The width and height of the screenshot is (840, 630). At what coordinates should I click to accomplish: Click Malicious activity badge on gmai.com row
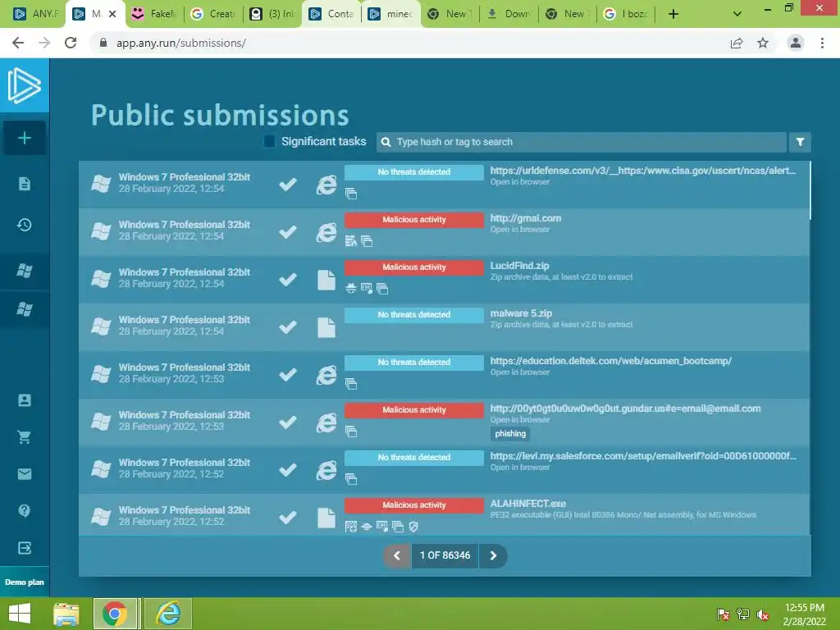click(413, 220)
